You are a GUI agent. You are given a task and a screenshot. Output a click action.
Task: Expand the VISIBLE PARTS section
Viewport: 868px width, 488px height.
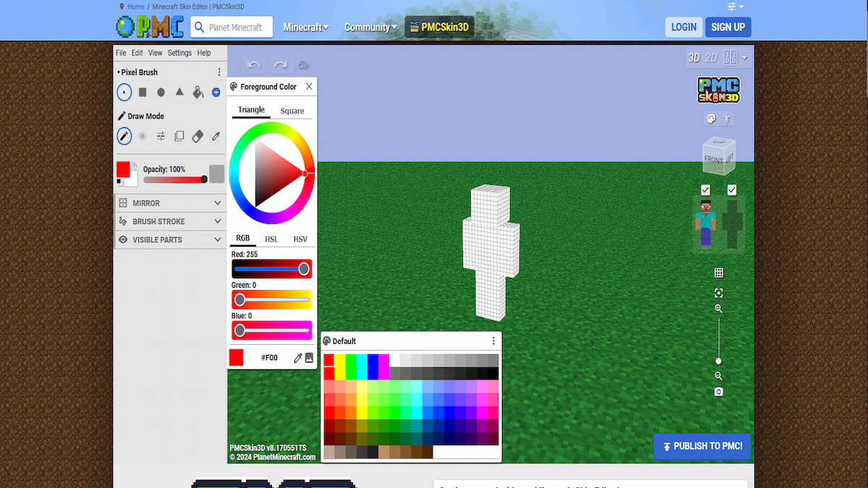(170, 239)
